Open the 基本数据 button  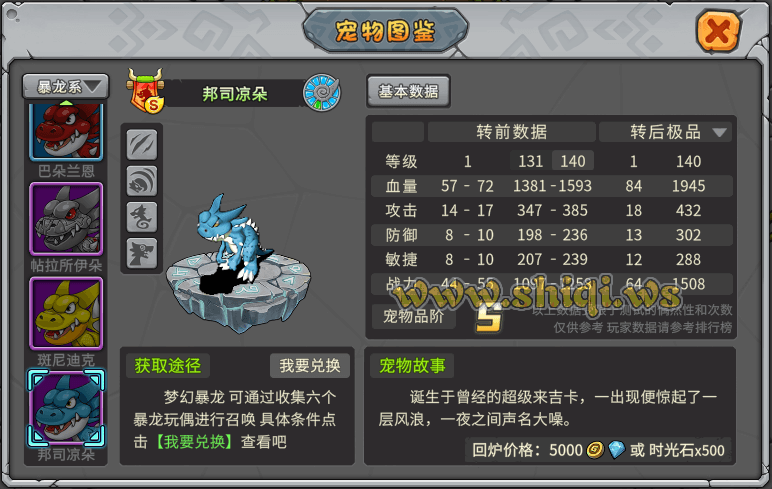pos(408,91)
